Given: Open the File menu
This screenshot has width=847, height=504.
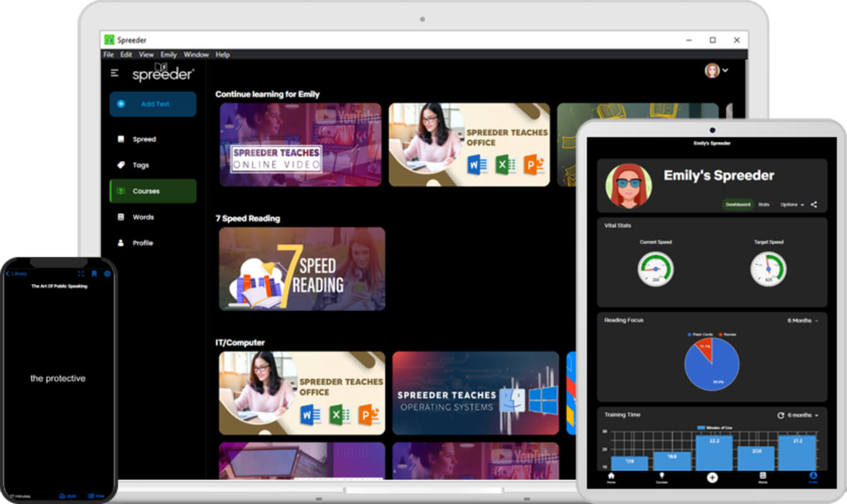Looking at the screenshot, I should (x=109, y=55).
